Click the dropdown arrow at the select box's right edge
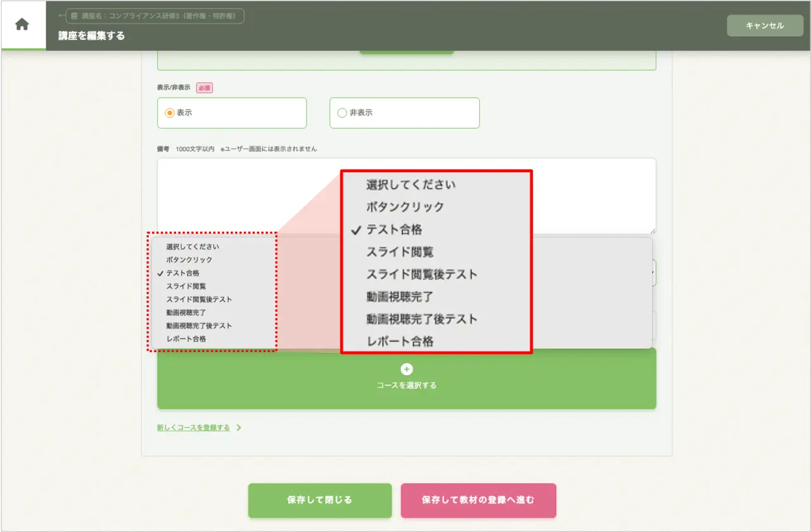This screenshot has height=532, width=811. (653, 272)
